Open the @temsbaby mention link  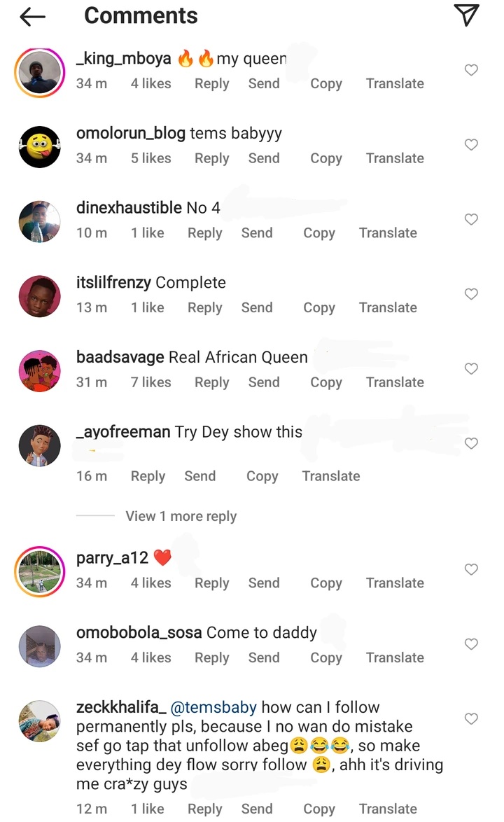pyautogui.click(x=213, y=708)
